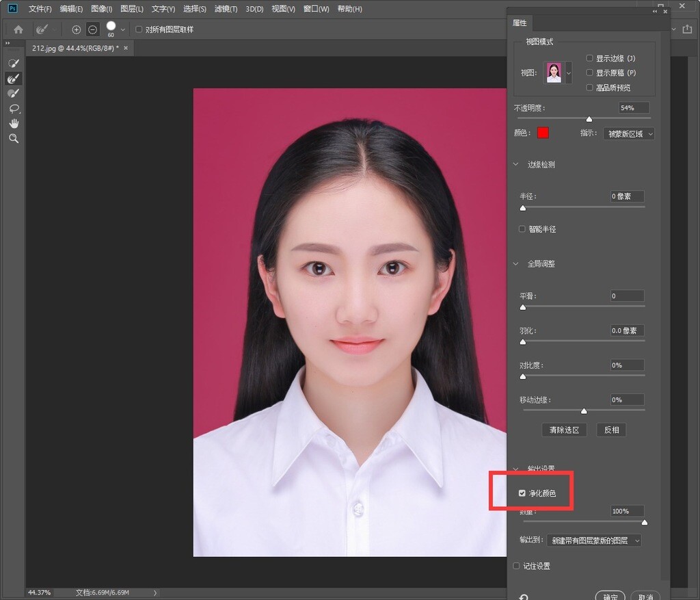Viewport: 700px width, 600px height.
Task: Click the red 颜色 overlay swatch
Action: [543, 133]
